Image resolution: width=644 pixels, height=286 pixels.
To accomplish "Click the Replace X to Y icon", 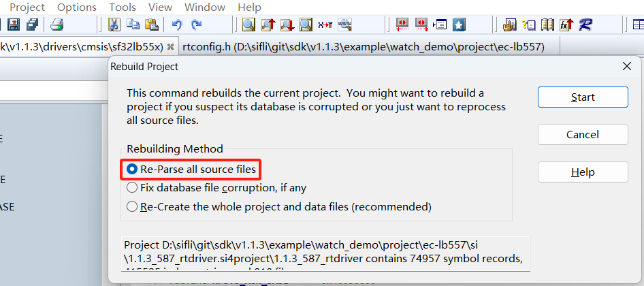I will [325, 25].
